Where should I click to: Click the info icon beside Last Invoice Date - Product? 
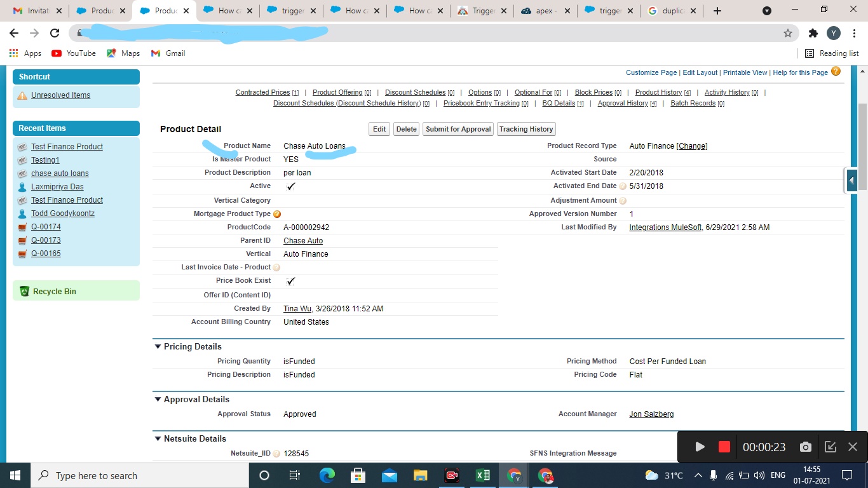pos(276,268)
